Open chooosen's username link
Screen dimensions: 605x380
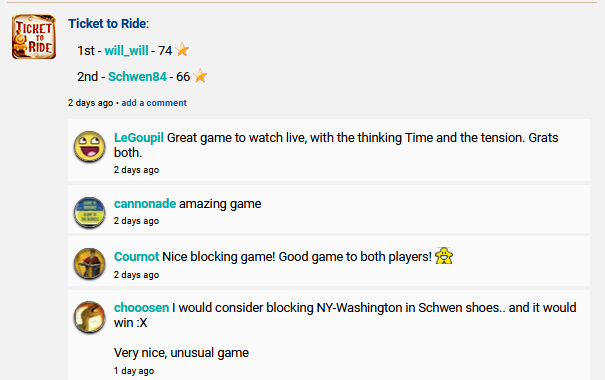point(142,307)
